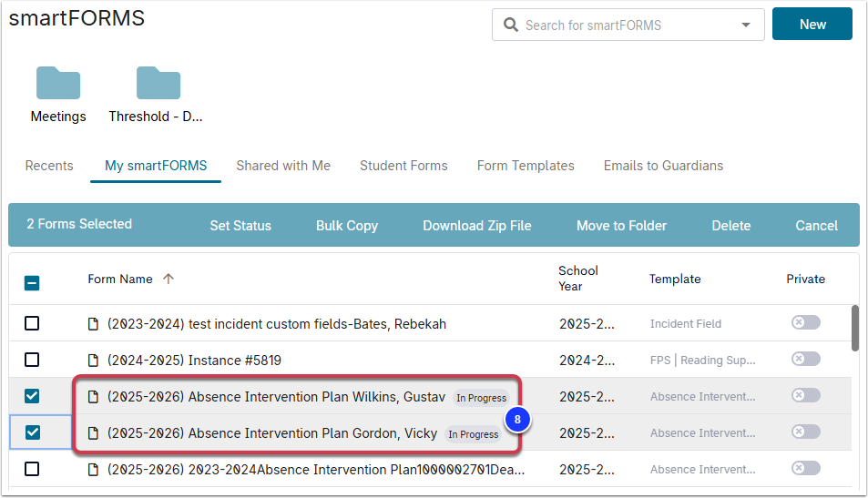Open form (2024-2025) Instance #5819
868x498 pixels.
pyautogui.click(x=194, y=361)
